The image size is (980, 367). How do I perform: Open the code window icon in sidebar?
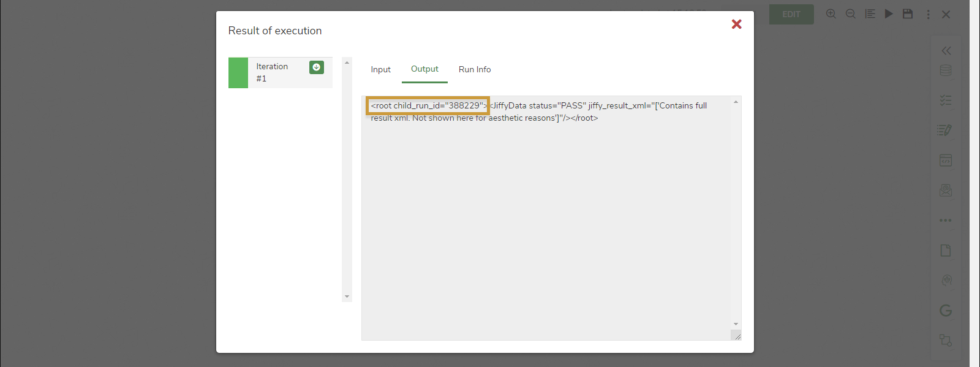point(946,161)
